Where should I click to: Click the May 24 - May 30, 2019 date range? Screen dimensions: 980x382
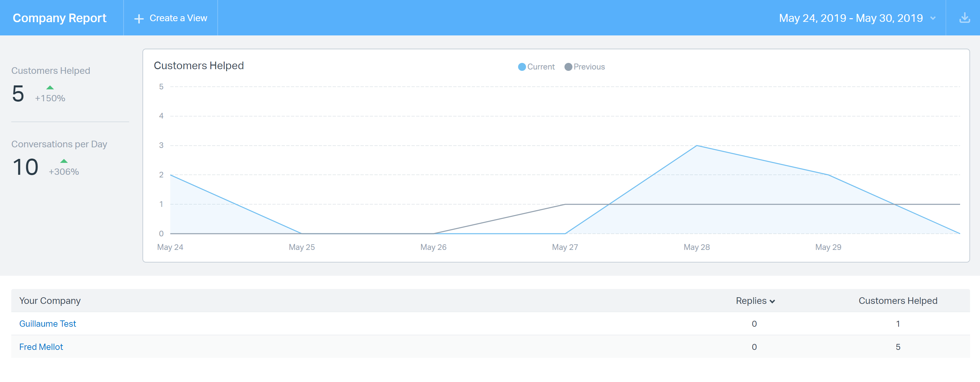(851, 18)
